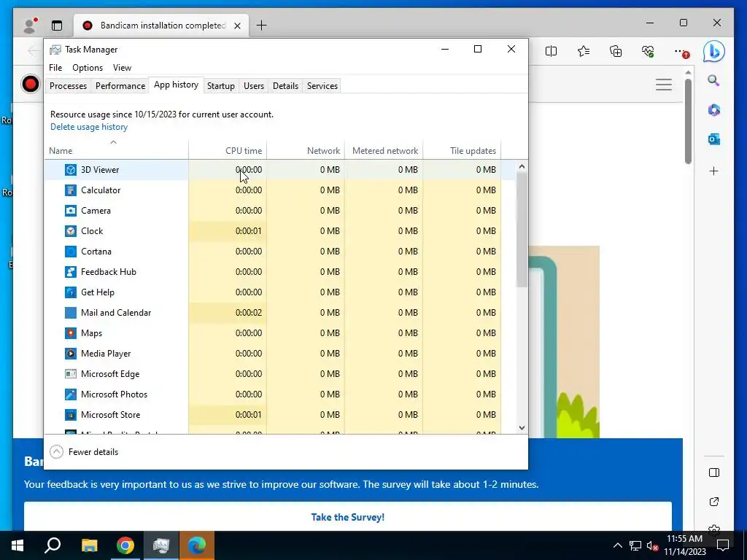747x560 pixels.
Task: Click the Feedback Hub icon
Action: [71, 273]
